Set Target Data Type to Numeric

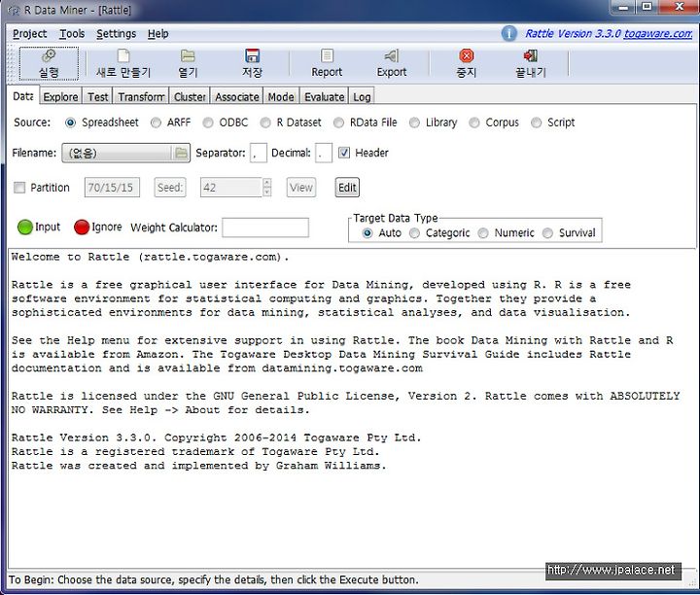(483, 233)
